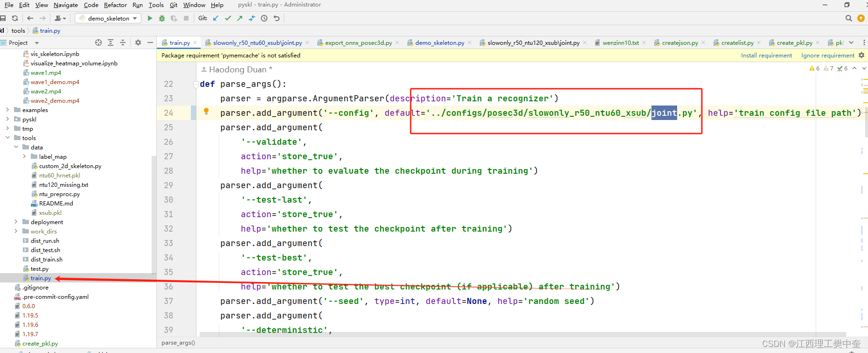Open the Tools menu
Screen dimensions: 868x353
point(156,5)
